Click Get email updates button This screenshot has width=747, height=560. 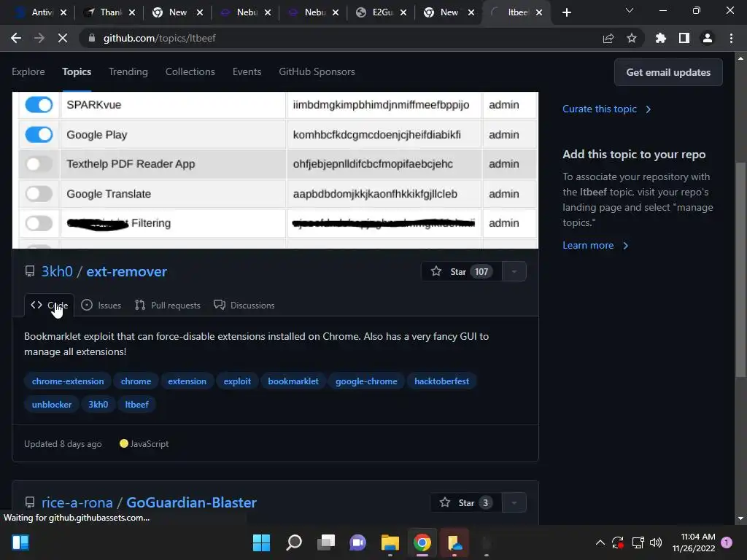pos(668,72)
